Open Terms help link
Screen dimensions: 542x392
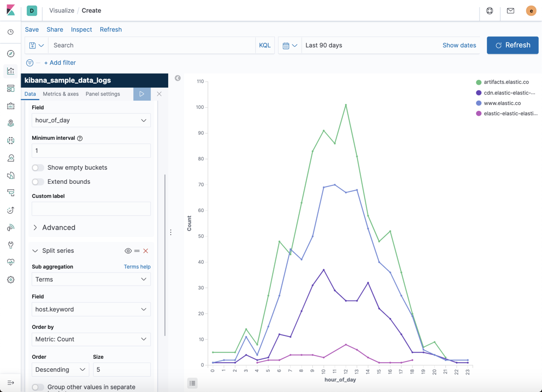click(x=137, y=266)
